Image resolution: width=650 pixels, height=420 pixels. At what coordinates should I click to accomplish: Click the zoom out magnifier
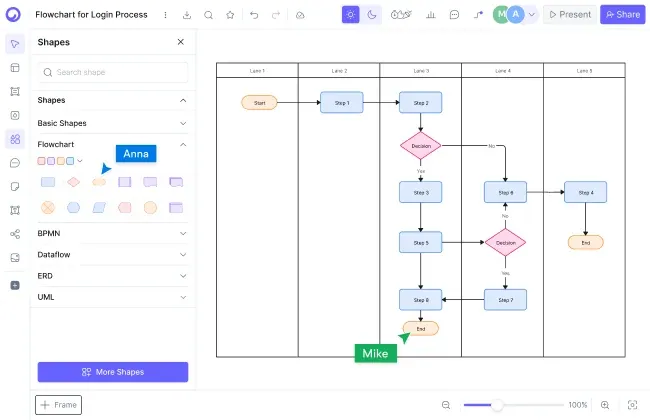coord(446,405)
